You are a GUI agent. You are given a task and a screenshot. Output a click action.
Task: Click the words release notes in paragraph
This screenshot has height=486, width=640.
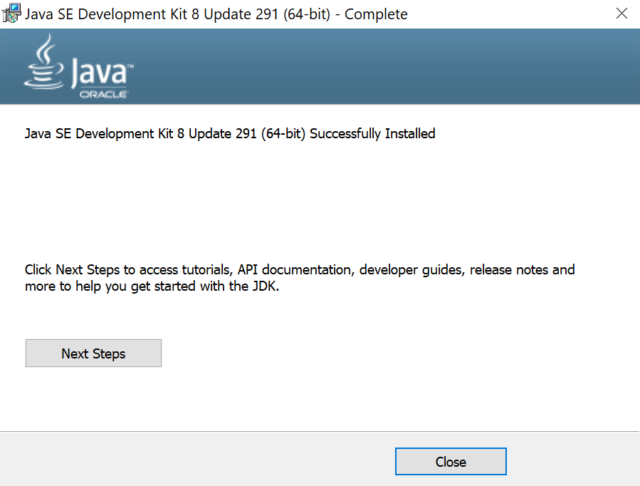509,270
